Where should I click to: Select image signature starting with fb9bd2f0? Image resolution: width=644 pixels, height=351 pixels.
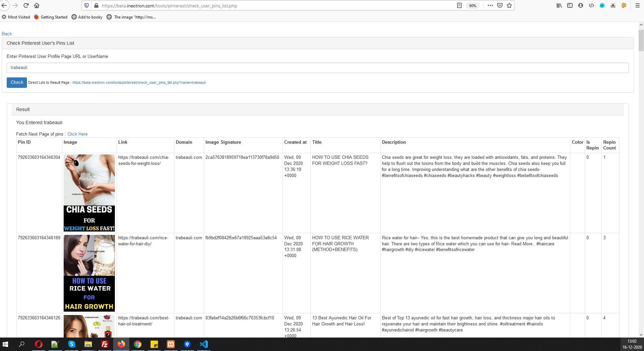(x=241, y=238)
